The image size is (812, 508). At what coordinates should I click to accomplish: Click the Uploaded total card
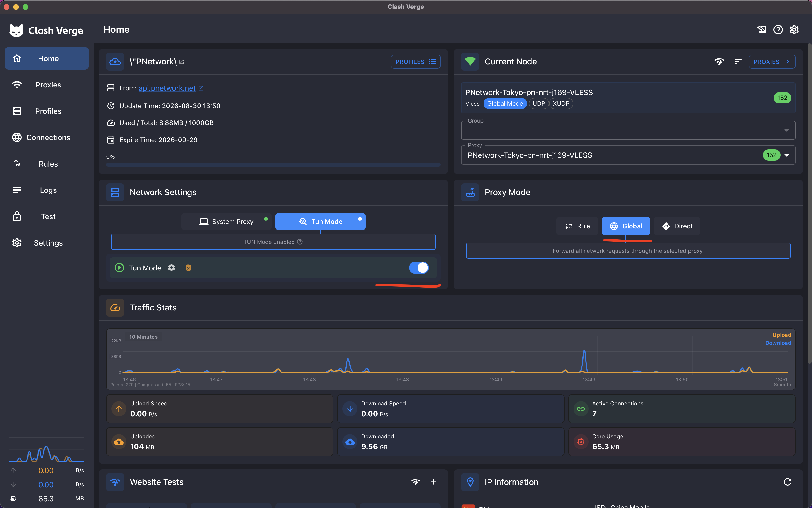pyautogui.click(x=220, y=442)
